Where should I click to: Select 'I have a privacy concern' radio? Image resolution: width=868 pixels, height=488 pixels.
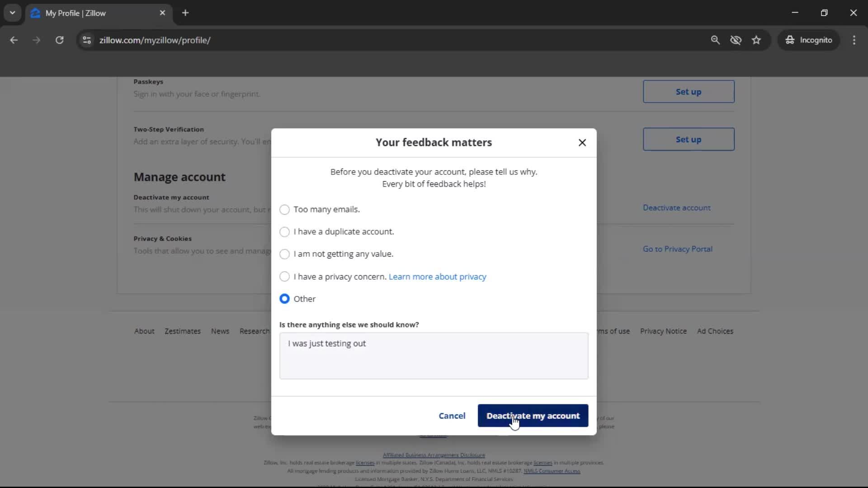284,277
